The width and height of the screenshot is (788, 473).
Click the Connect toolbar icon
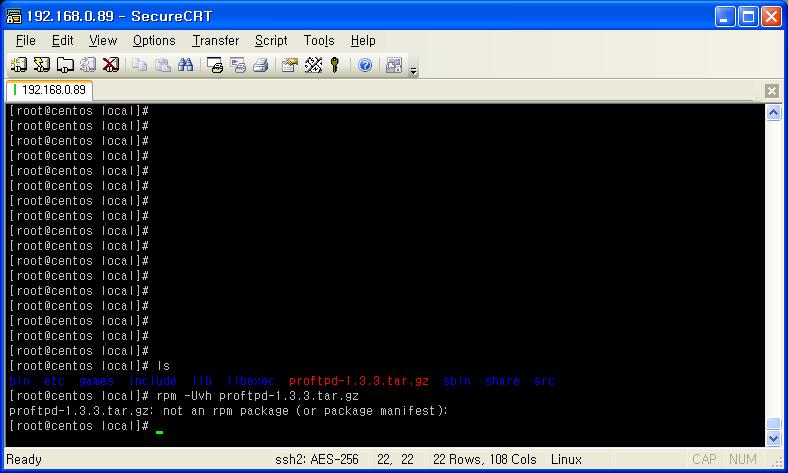(x=19, y=65)
